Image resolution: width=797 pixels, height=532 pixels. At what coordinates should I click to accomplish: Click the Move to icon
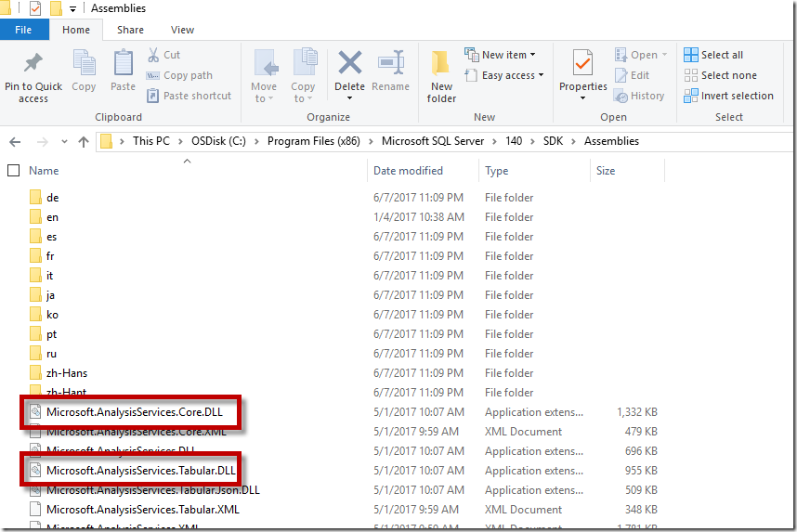pyautogui.click(x=266, y=63)
